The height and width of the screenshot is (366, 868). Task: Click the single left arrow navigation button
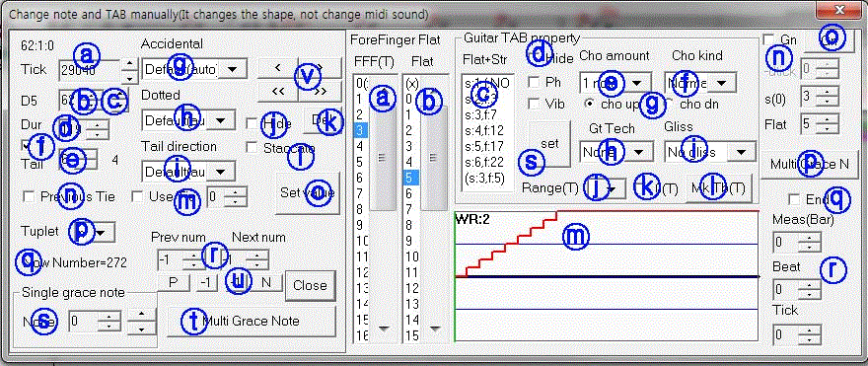coord(278,68)
